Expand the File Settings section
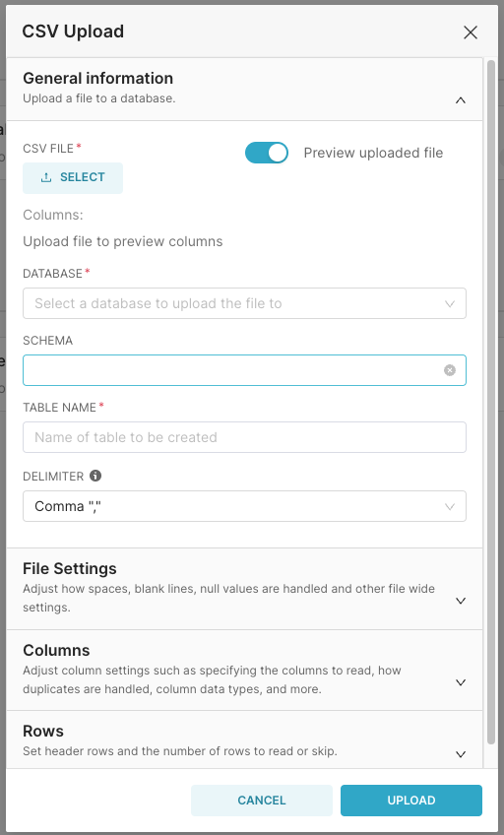This screenshot has height=835, width=504. (244, 589)
